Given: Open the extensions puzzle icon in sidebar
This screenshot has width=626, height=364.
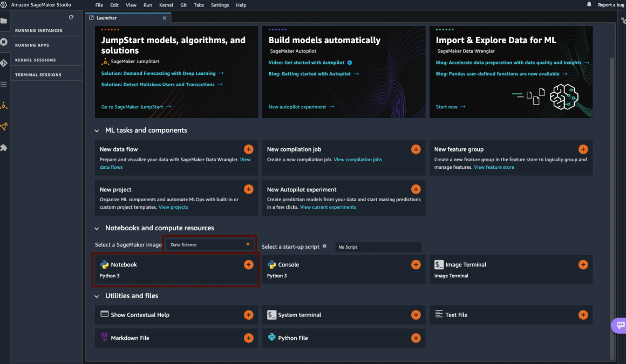Looking at the screenshot, I should coord(4,147).
